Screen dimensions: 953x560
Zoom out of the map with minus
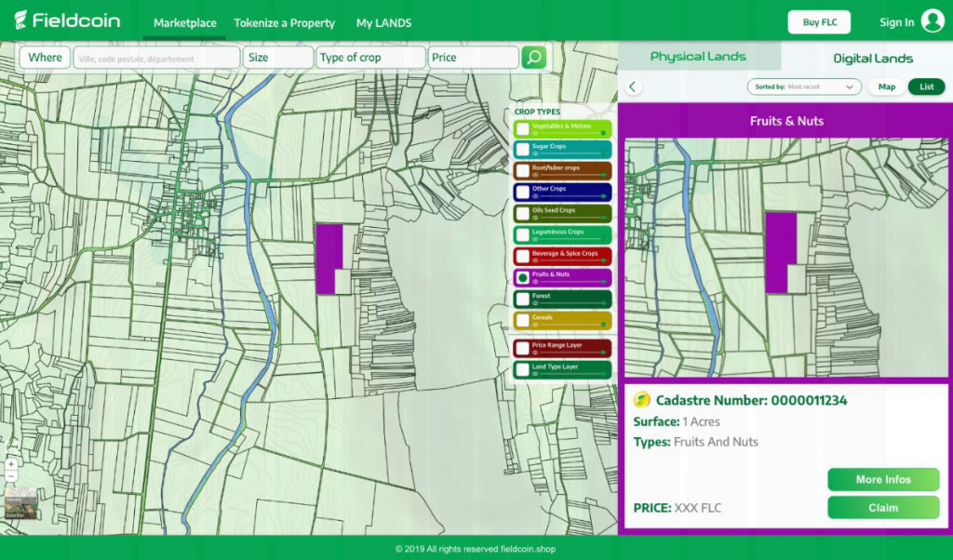coord(11,475)
